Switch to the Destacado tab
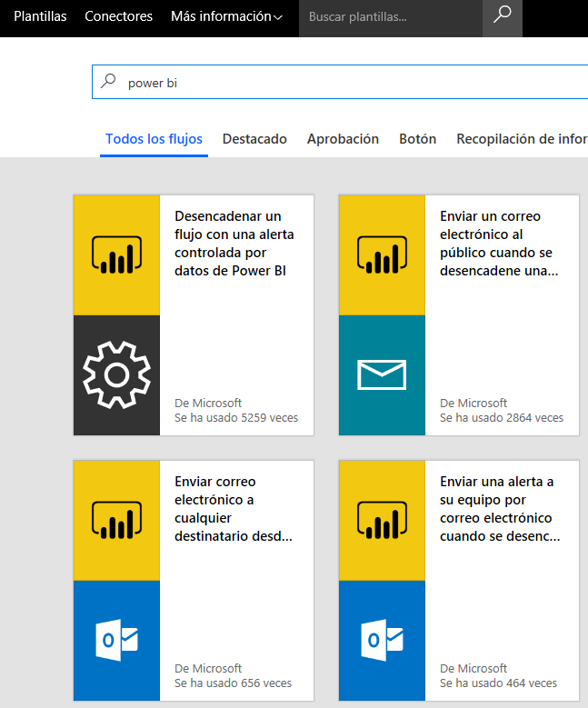Image resolution: width=588 pixels, height=708 pixels. [x=254, y=139]
